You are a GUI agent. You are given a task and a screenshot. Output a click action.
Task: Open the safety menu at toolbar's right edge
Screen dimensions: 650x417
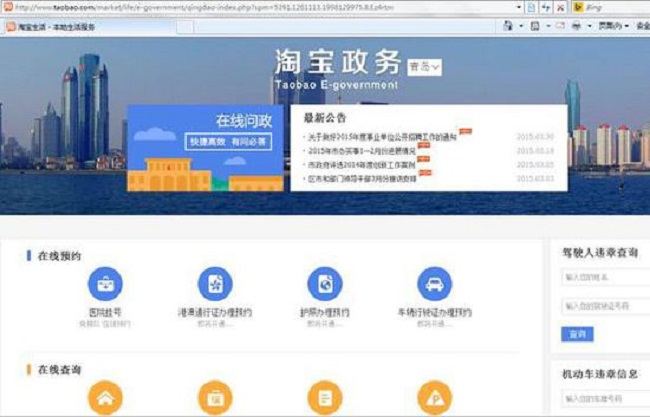click(643, 26)
